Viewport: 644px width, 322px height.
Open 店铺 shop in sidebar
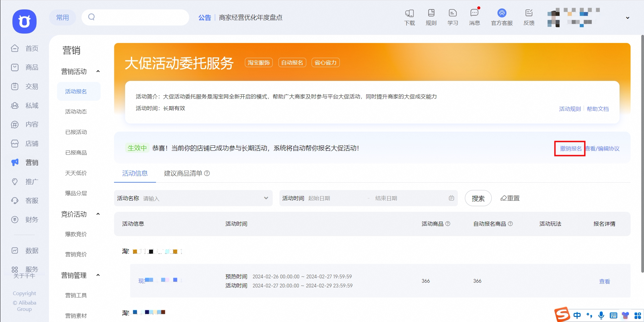25,144
